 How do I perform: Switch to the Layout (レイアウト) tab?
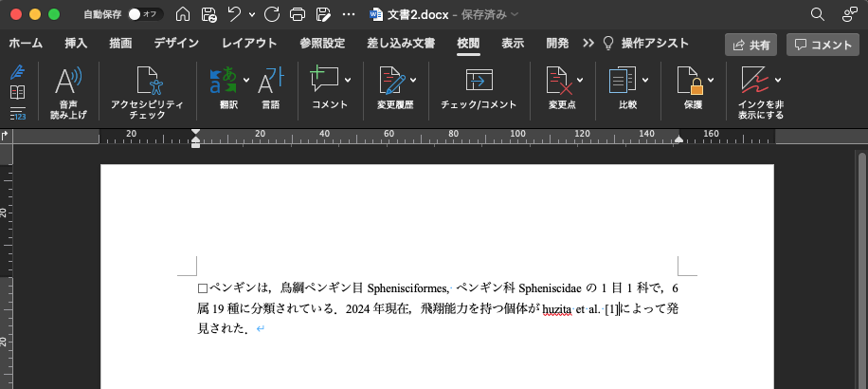(x=249, y=44)
